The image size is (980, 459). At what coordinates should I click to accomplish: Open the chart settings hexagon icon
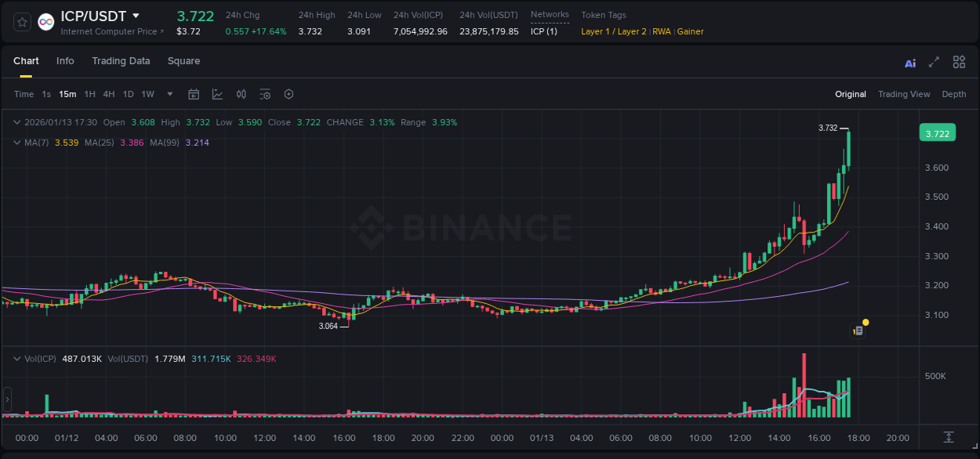(289, 94)
